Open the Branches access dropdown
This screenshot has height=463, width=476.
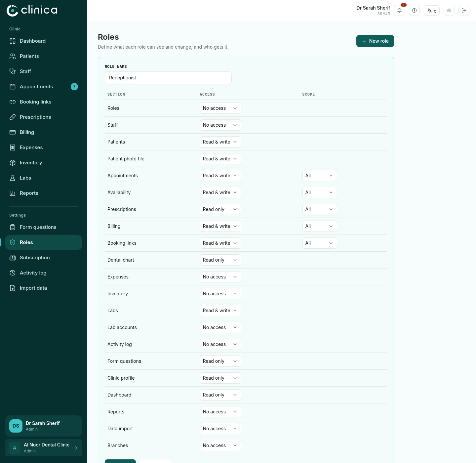click(x=220, y=445)
